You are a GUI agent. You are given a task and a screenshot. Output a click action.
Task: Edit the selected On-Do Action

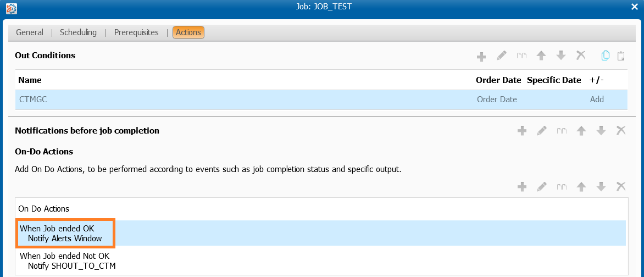(x=542, y=187)
